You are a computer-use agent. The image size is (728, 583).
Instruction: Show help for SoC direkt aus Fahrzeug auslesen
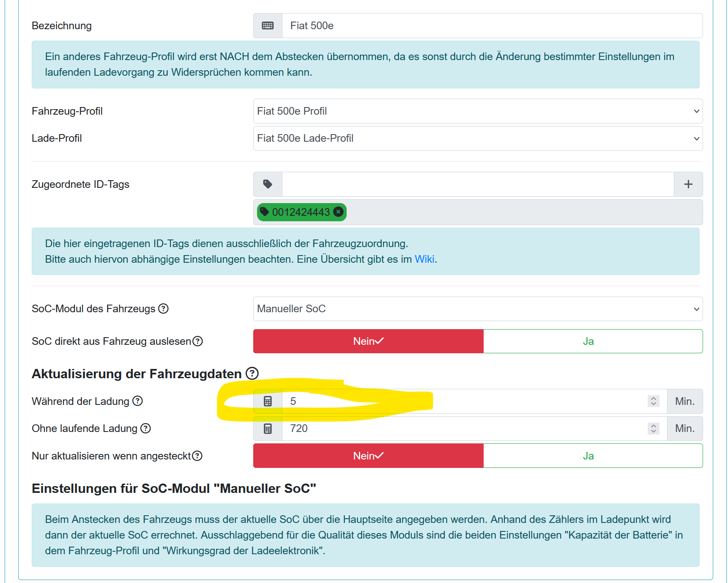[197, 341]
